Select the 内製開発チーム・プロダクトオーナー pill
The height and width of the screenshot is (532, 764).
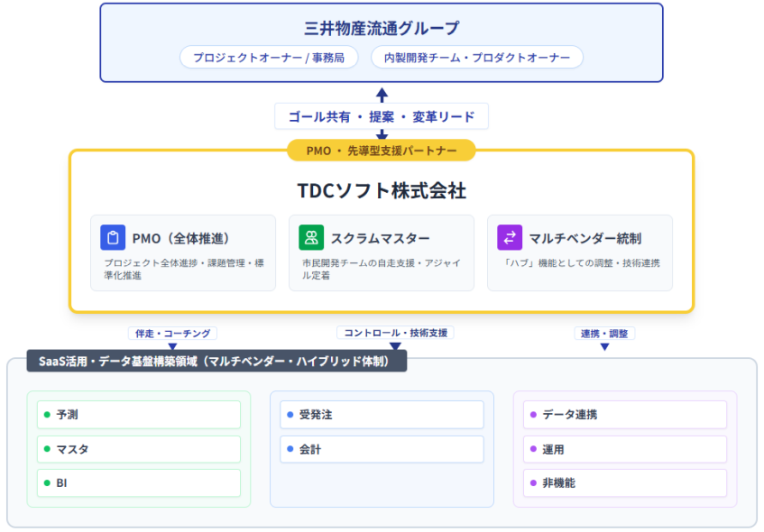476,58
